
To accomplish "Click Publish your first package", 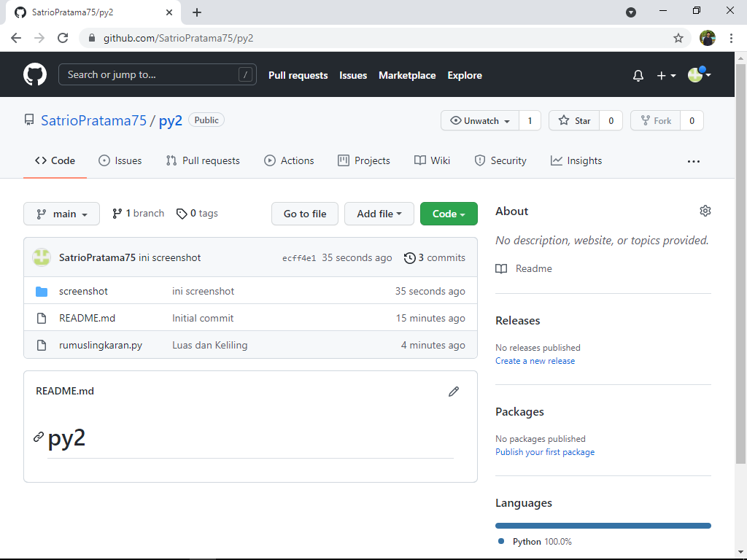I will point(545,452).
